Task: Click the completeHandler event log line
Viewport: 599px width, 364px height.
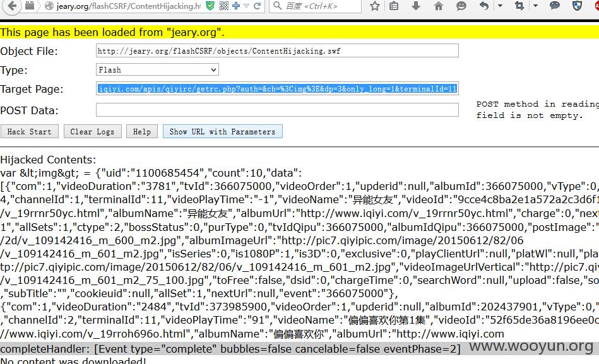Action: pos(230,349)
